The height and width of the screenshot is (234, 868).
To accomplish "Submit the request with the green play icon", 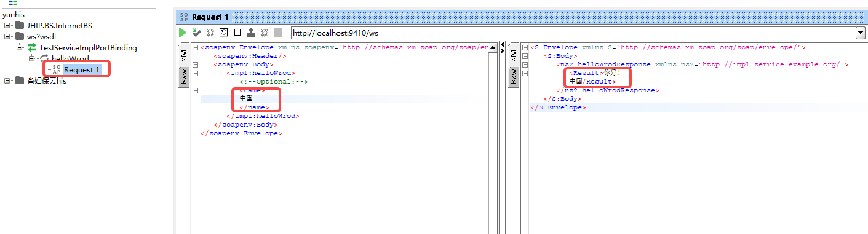I will tap(183, 32).
